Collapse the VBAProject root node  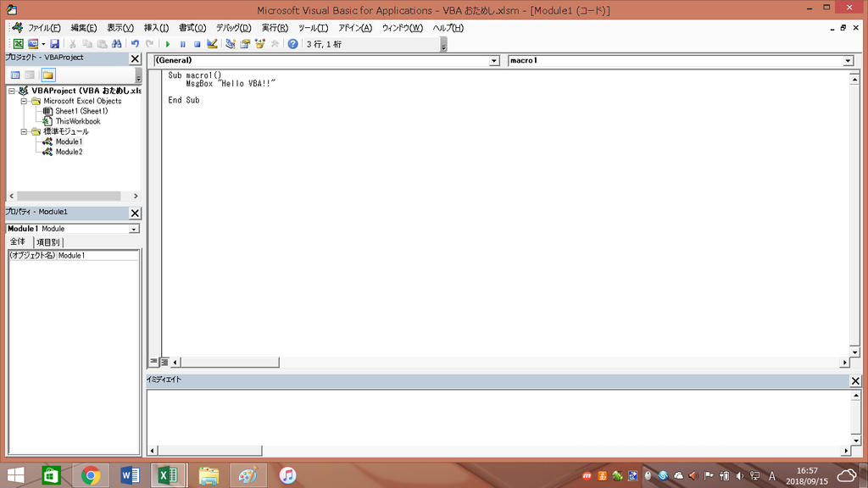(x=12, y=91)
